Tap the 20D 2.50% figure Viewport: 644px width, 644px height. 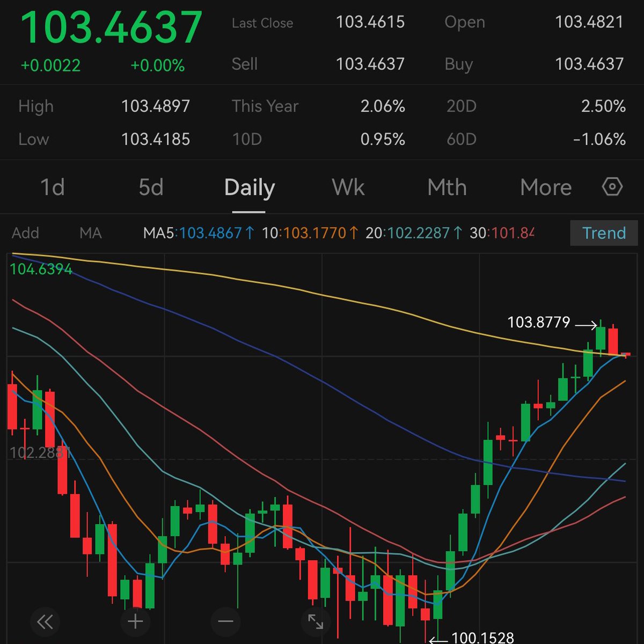pos(603,106)
